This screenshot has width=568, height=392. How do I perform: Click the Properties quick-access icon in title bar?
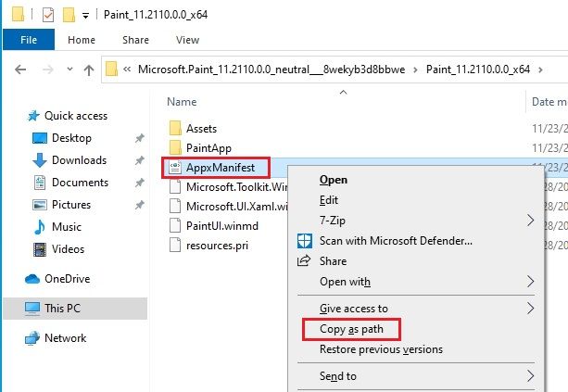[48, 15]
